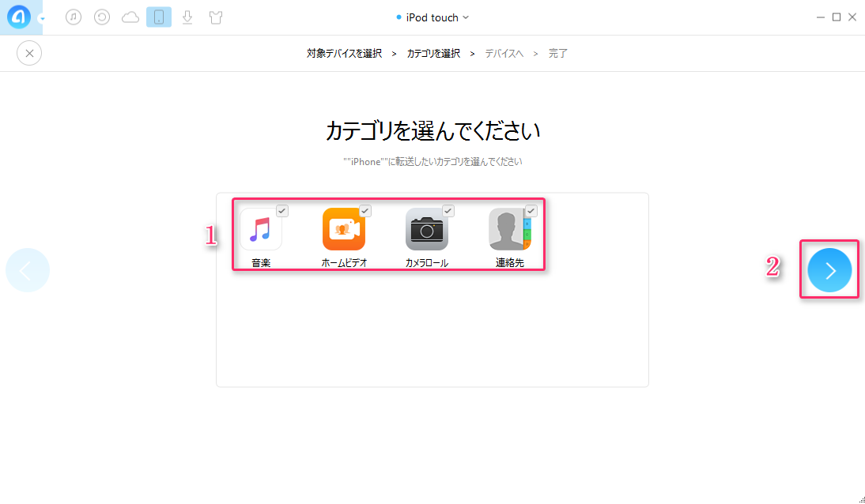Open the dropdown arrow beside the AnyTrans logo
The width and height of the screenshot is (865, 504).
point(42,19)
